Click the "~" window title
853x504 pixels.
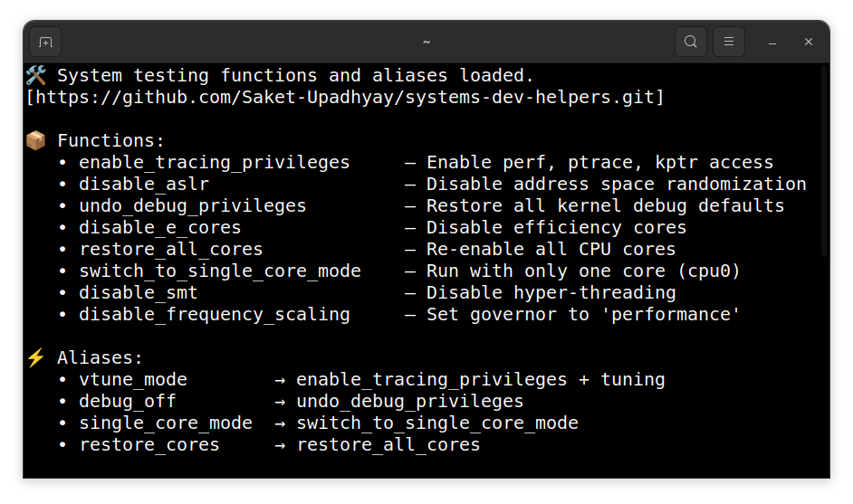coord(426,42)
